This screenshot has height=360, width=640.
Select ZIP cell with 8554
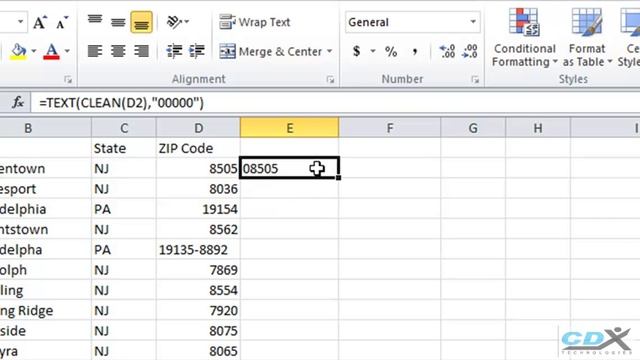pyautogui.click(x=198, y=290)
